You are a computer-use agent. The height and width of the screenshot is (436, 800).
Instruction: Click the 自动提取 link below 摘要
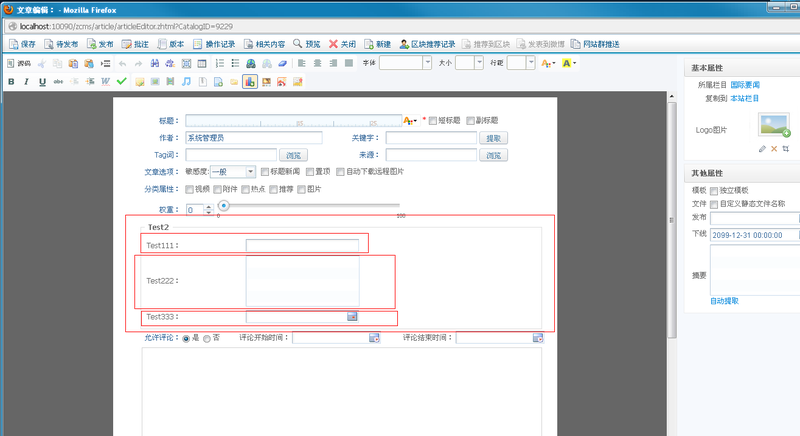click(x=725, y=300)
